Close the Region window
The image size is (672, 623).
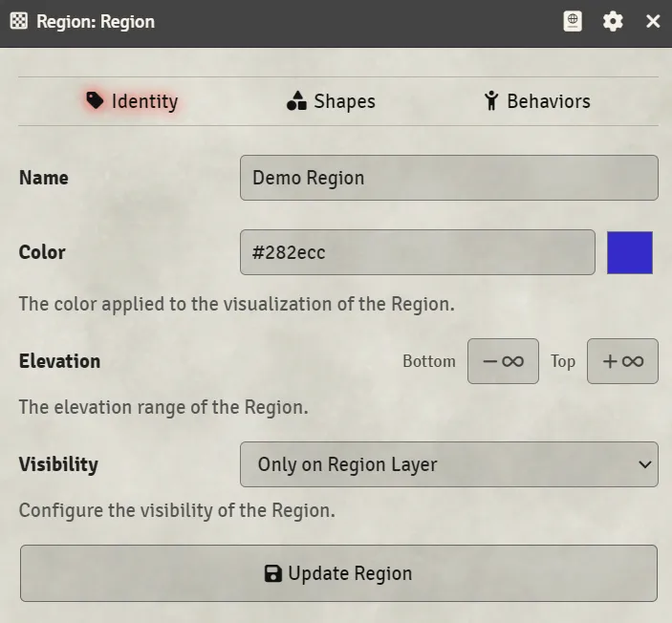tap(653, 21)
